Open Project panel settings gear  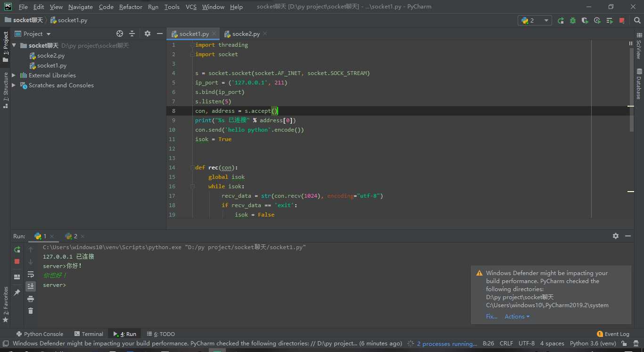click(x=148, y=34)
